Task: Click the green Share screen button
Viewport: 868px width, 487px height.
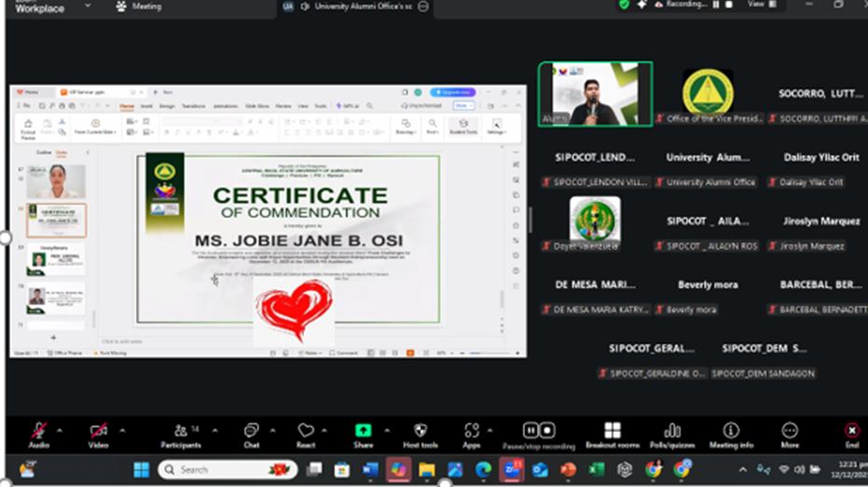Action: click(x=363, y=431)
